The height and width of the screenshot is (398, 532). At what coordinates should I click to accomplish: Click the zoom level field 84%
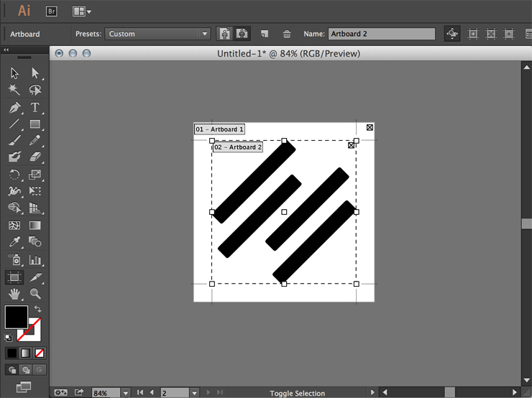pos(106,393)
